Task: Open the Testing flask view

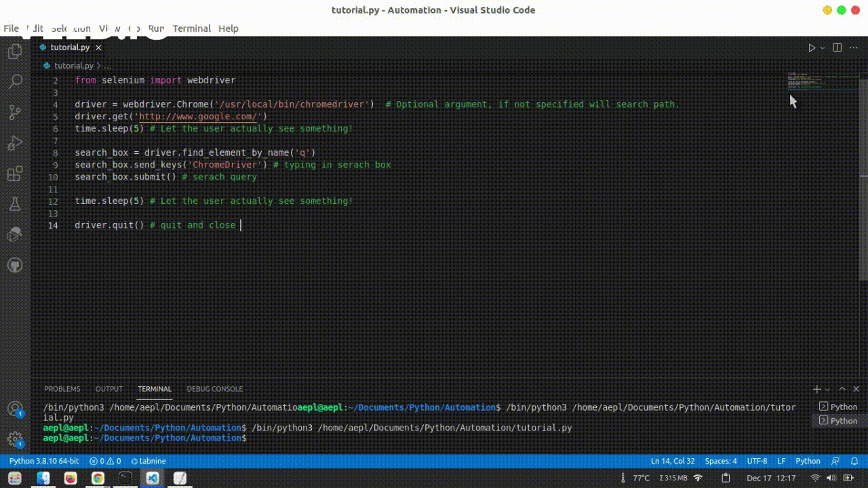Action: pyautogui.click(x=15, y=204)
